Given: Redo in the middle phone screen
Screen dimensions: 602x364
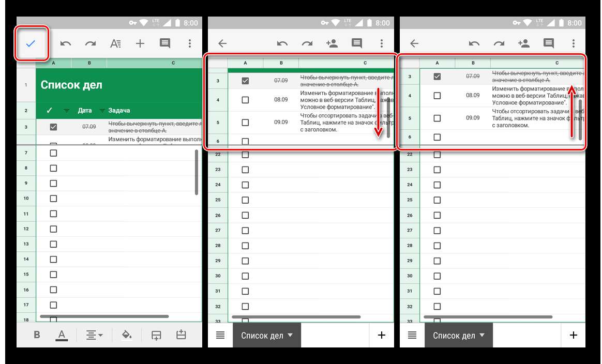Looking at the screenshot, I should pyautogui.click(x=307, y=43).
